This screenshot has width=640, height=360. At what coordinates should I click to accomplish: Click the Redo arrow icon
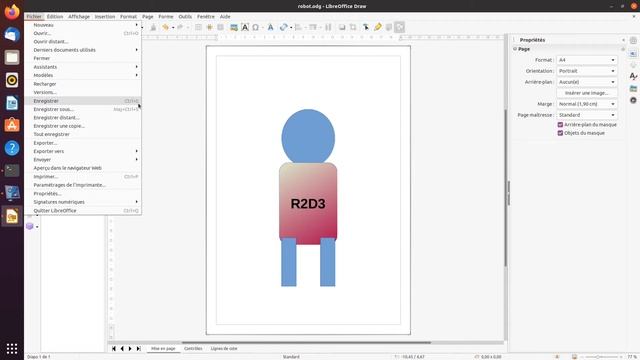pos(180,27)
